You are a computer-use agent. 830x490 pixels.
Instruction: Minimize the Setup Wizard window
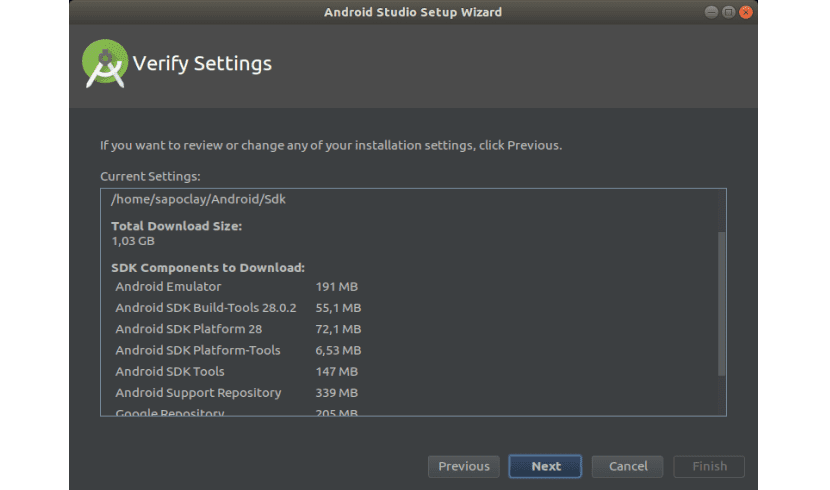pyautogui.click(x=711, y=12)
